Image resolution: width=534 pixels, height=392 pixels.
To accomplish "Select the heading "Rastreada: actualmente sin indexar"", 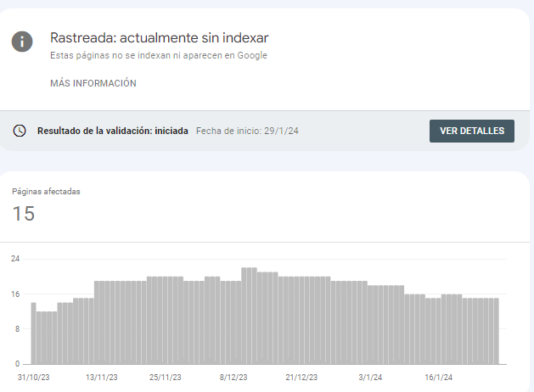I will [x=160, y=38].
